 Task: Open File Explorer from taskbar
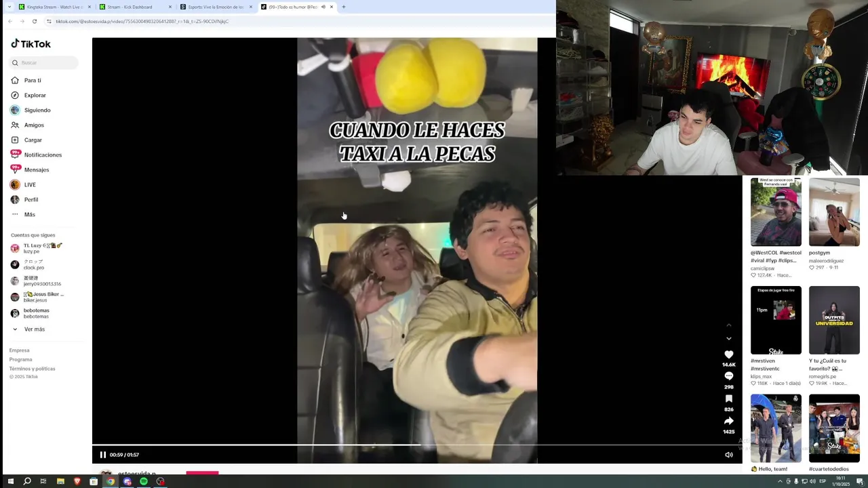(x=60, y=481)
